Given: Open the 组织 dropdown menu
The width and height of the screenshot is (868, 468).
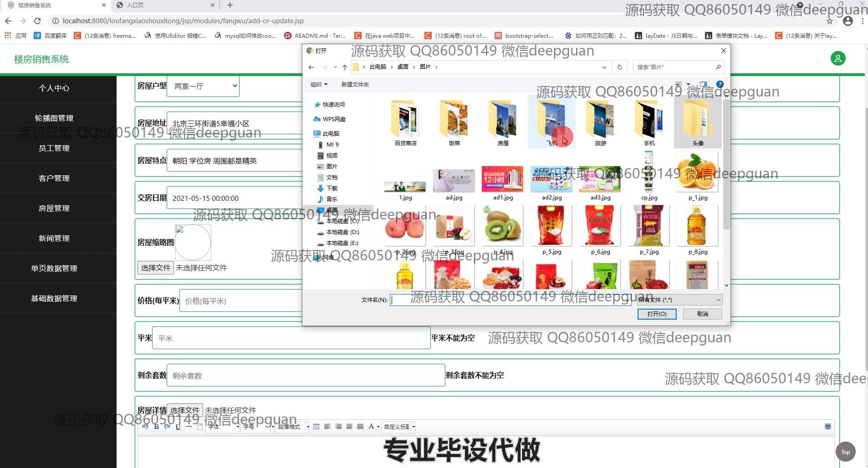Looking at the screenshot, I should point(319,84).
